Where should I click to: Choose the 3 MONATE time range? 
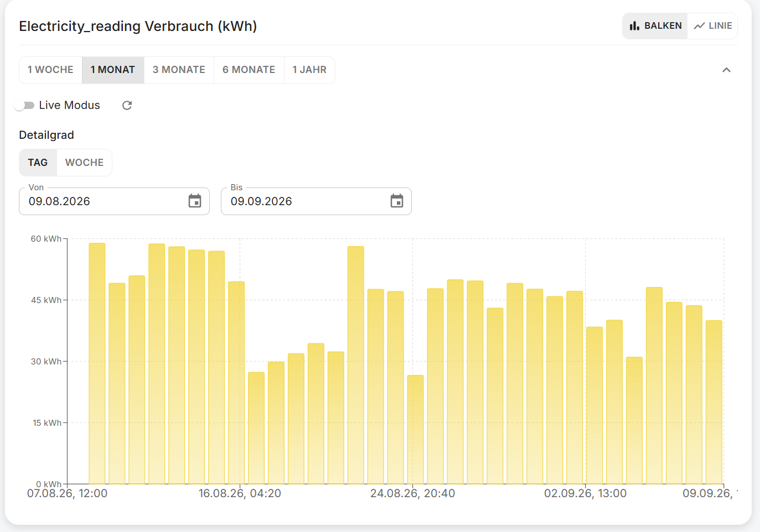(179, 70)
